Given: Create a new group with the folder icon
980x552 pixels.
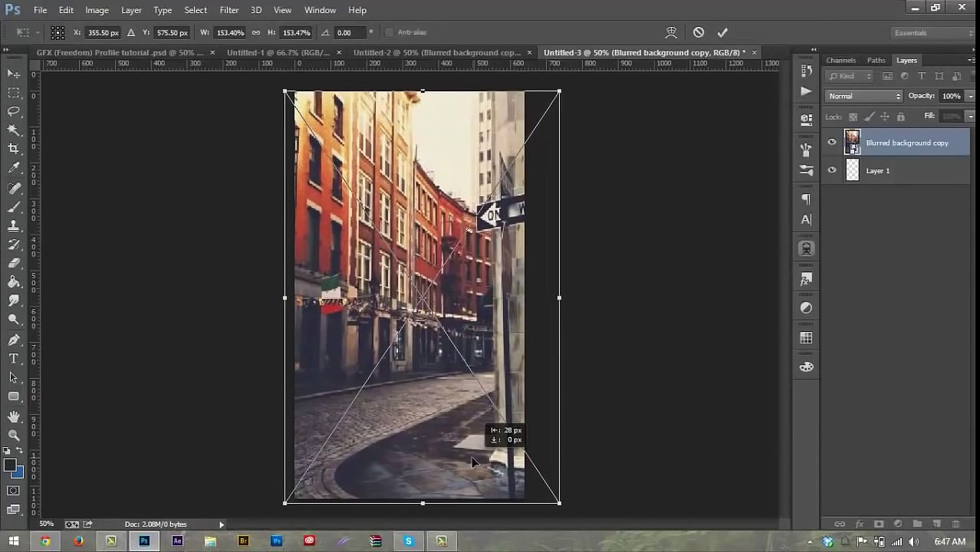Looking at the screenshot, I should pos(917,524).
